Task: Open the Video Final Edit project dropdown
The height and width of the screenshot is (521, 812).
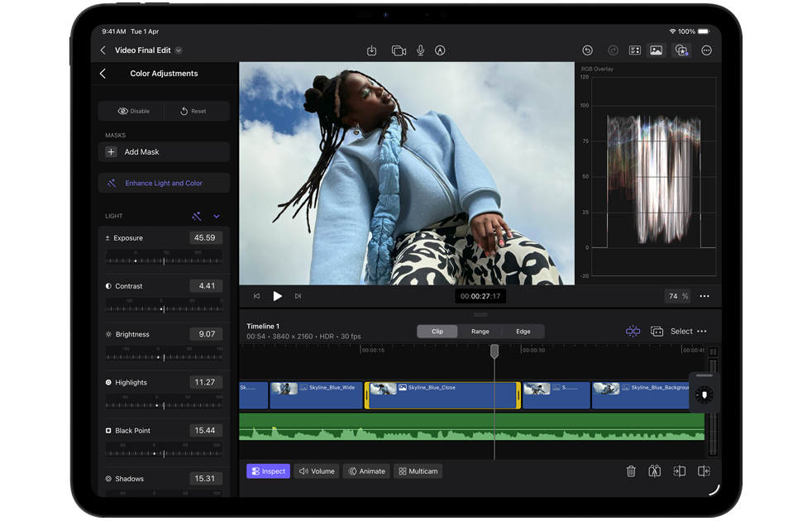Action: [179, 50]
